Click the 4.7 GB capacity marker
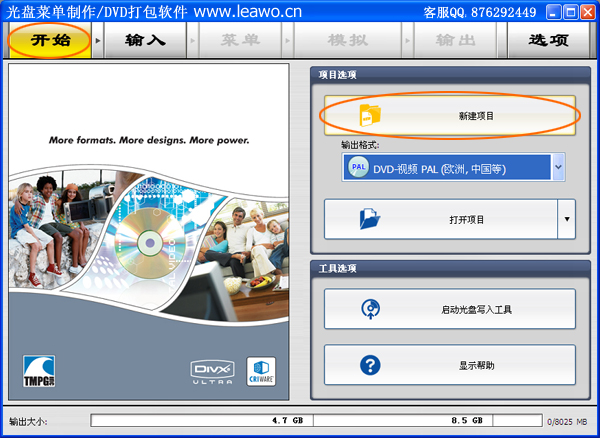 tap(287, 420)
